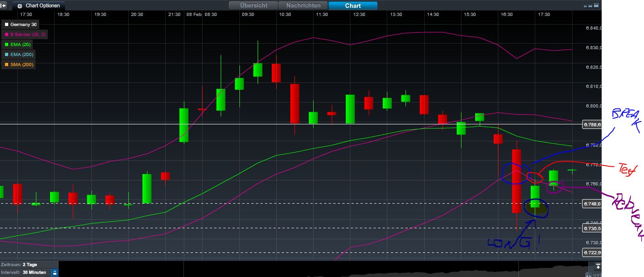
Task: Click the lock icon next to Intervall
Action: pos(55,272)
